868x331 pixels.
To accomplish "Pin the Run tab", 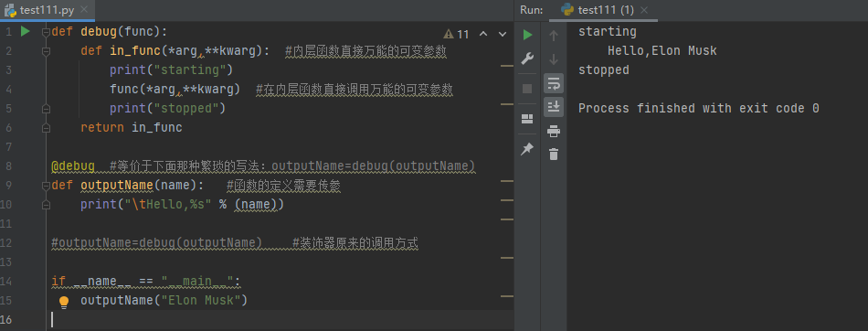I will pos(527,149).
